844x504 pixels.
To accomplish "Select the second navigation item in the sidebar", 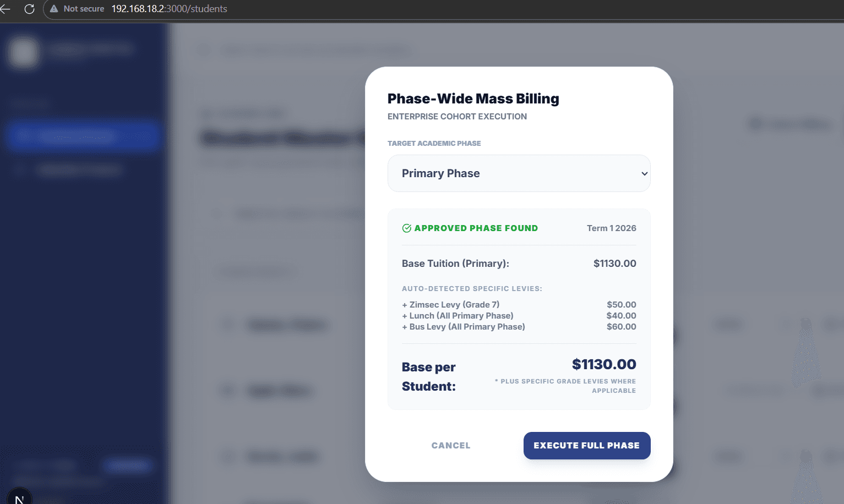I will click(83, 170).
